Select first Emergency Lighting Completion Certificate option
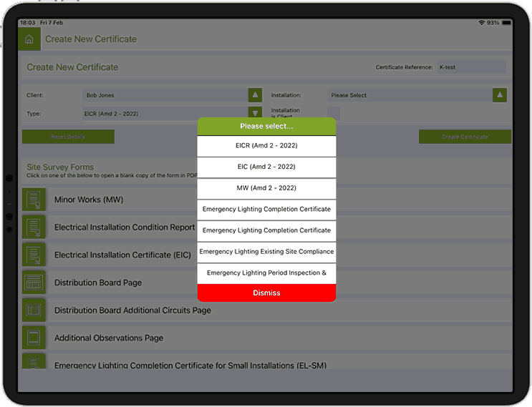The width and height of the screenshot is (532, 407). (266, 210)
